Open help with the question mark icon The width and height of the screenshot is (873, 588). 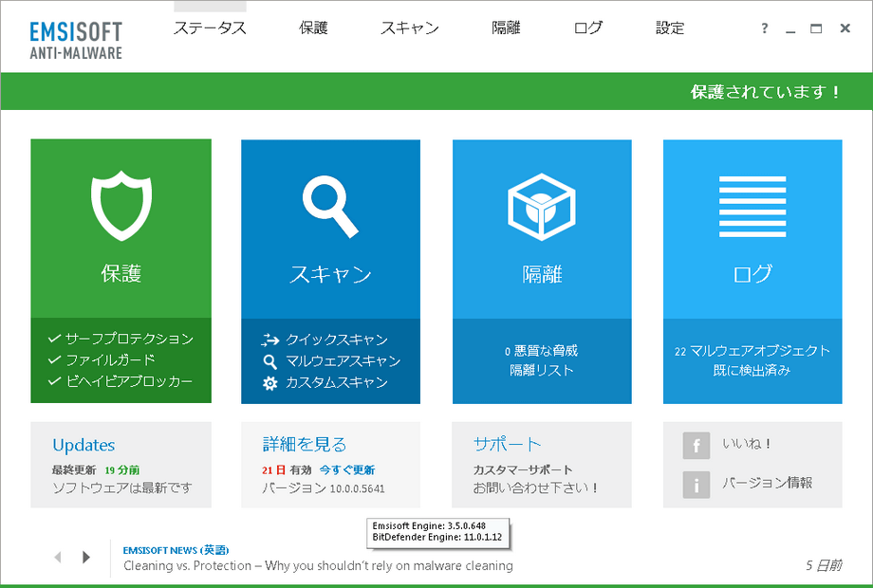coord(765,28)
